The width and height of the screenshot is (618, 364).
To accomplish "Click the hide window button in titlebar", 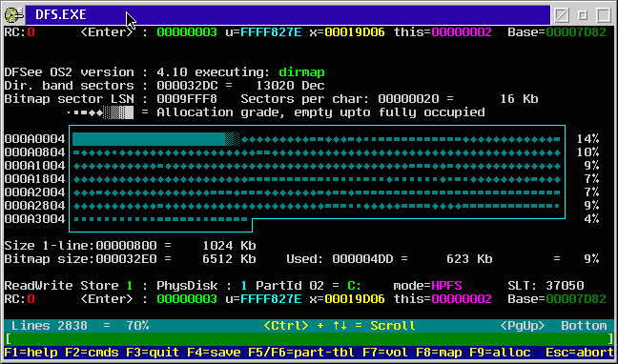I will tap(562, 15).
